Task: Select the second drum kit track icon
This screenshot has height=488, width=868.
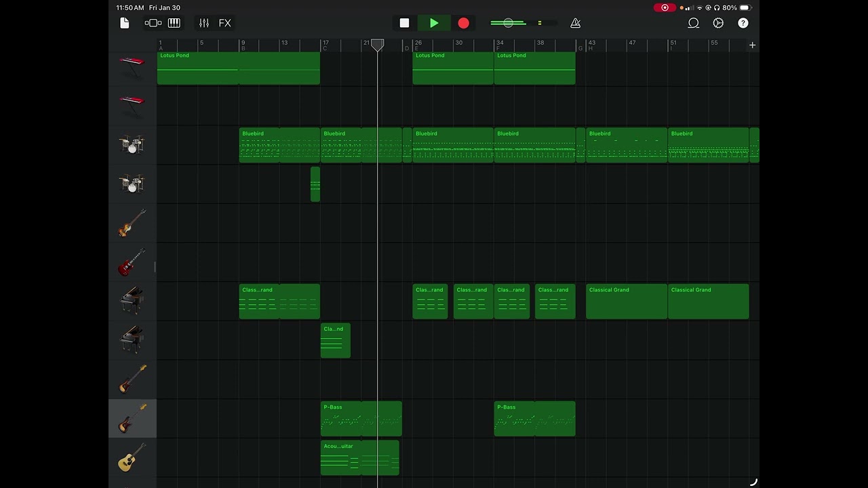Action: pyautogui.click(x=132, y=184)
